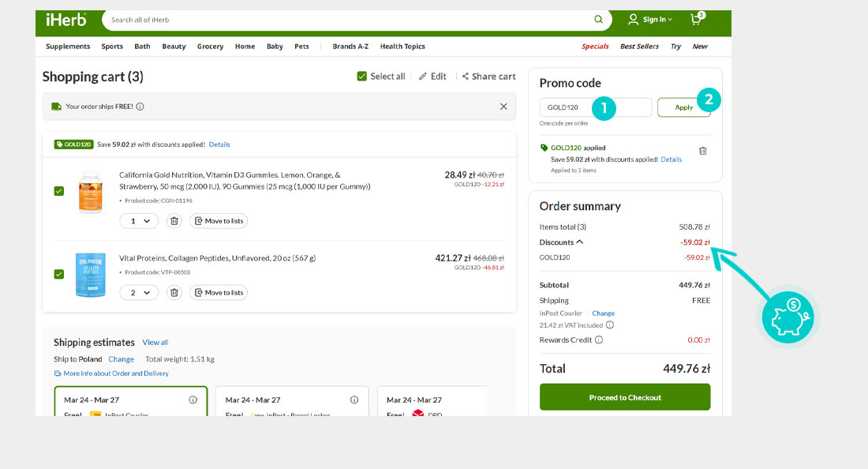The image size is (868, 469).
Task: Open the Supplements menu
Action: pyautogui.click(x=68, y=47)
